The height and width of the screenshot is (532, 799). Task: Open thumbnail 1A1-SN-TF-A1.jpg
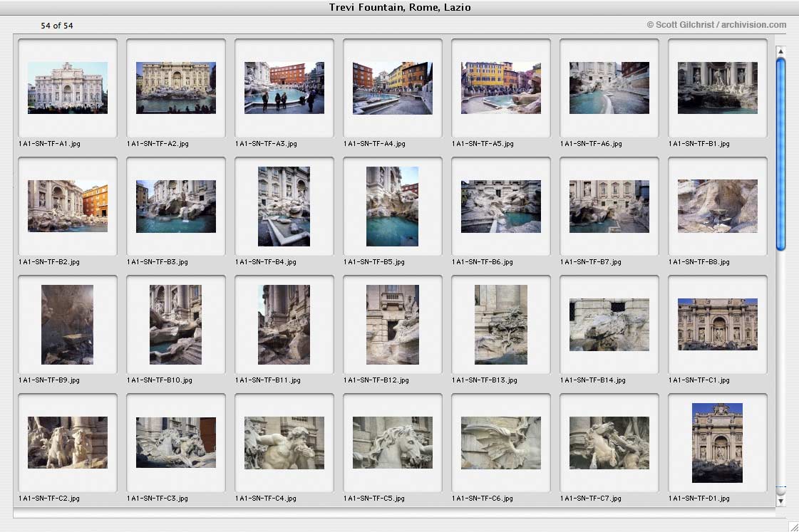tap(68, 88)
